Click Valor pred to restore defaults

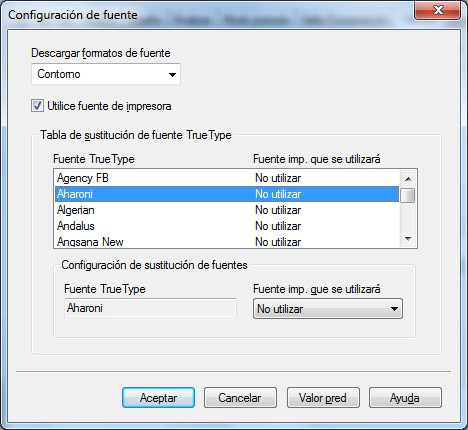point(323,397)
